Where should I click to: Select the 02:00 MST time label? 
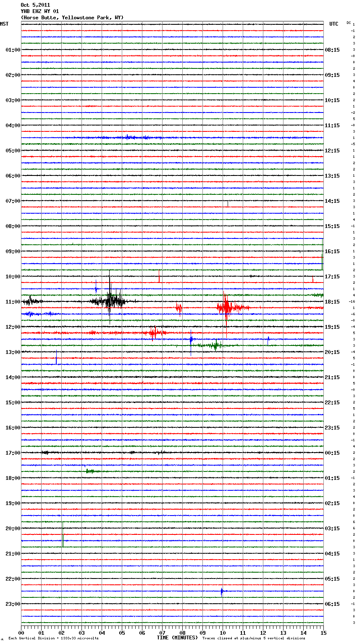[x=13, y=75]
